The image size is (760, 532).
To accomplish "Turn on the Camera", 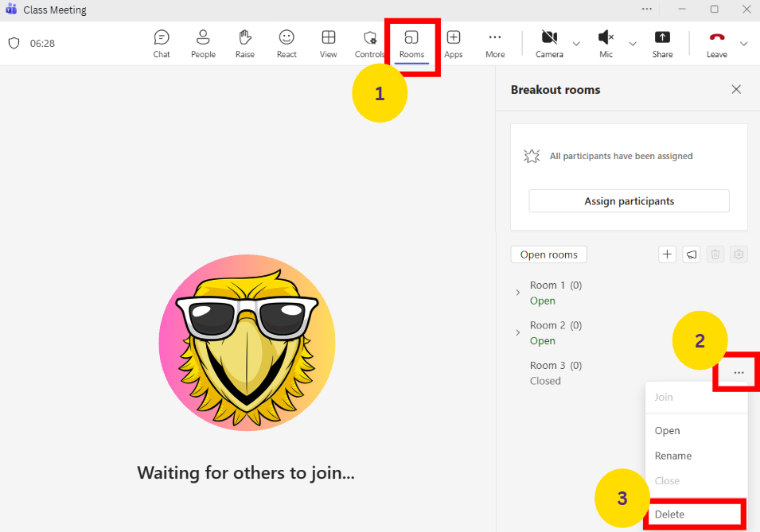I will coord(549,43).
